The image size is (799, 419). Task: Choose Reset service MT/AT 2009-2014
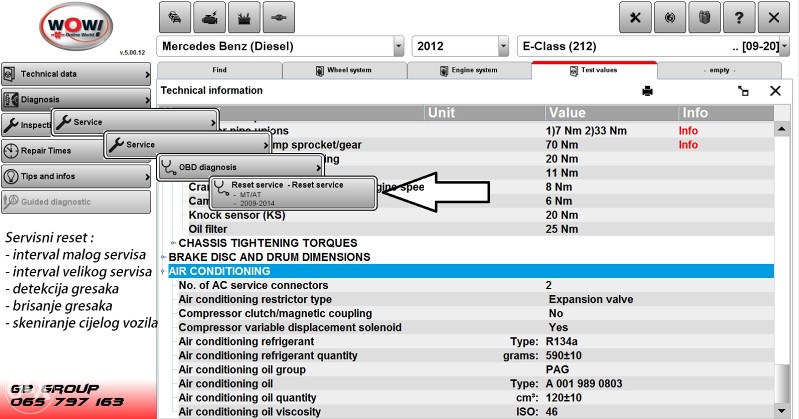[293, 193]
